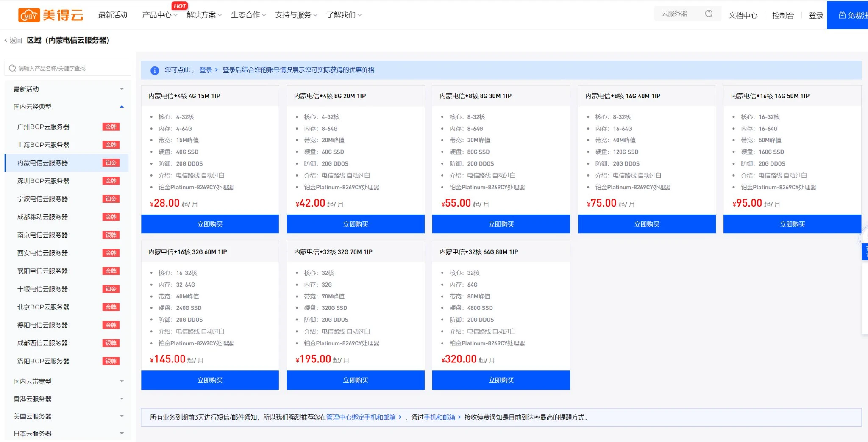The height and width of the screenshot is (442, 868).
Task: Click the 美得云 logo in header
Action: 50,15
